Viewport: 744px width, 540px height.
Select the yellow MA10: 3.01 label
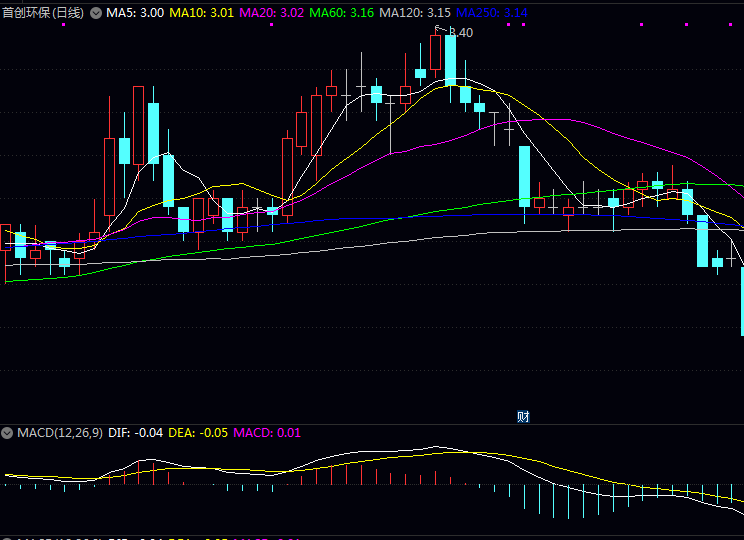pos(201,13)
